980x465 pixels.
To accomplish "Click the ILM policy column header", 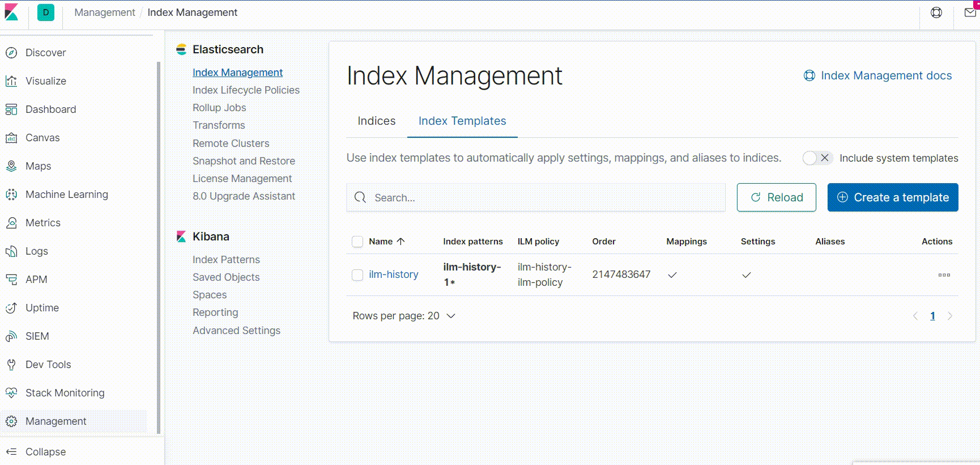I will 538,242.
